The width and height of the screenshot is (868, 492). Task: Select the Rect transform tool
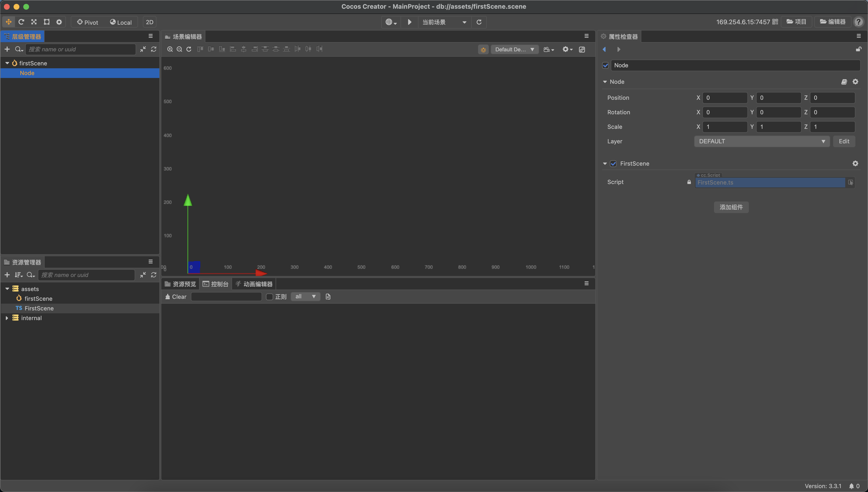pos(47,22)
